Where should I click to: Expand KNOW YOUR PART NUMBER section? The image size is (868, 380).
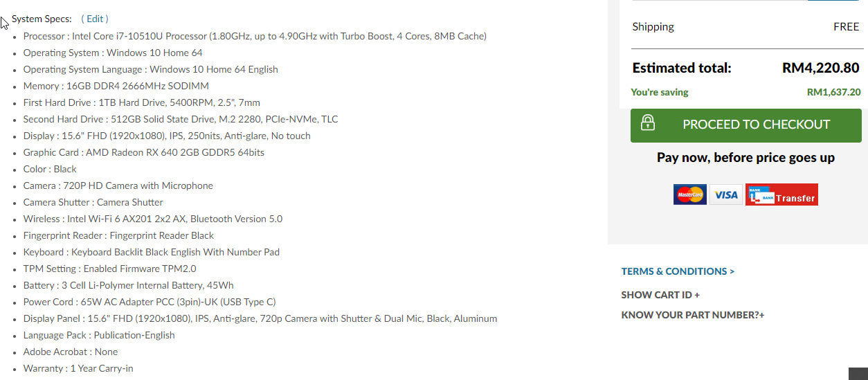tap(693, 315)
